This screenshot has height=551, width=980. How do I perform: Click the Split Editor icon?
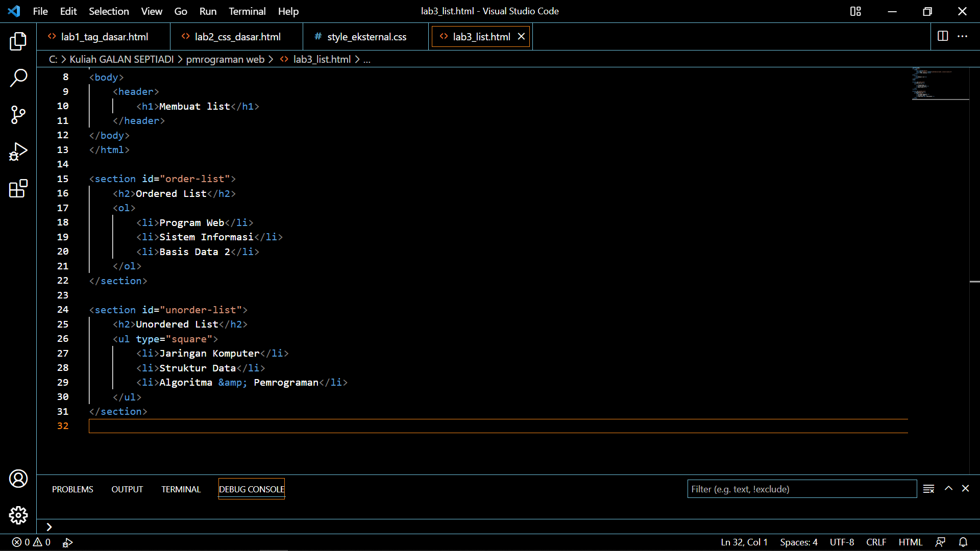[942, 36]
